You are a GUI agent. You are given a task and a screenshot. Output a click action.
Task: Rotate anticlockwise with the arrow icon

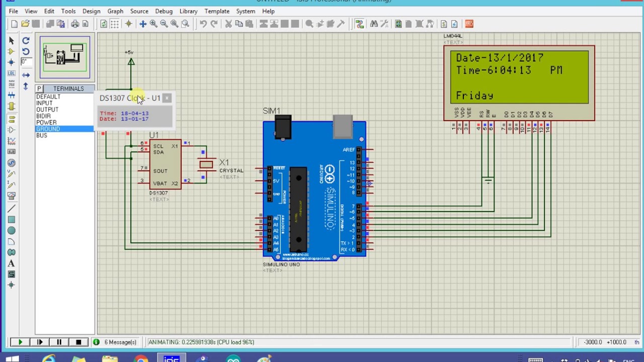point(26,51)
